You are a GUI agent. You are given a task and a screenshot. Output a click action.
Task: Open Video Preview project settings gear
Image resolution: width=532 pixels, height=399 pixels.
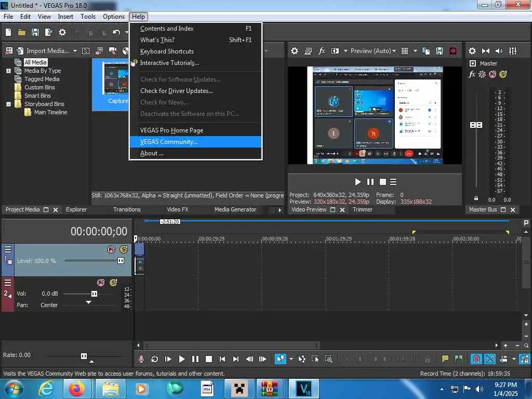tap(295, 51)
